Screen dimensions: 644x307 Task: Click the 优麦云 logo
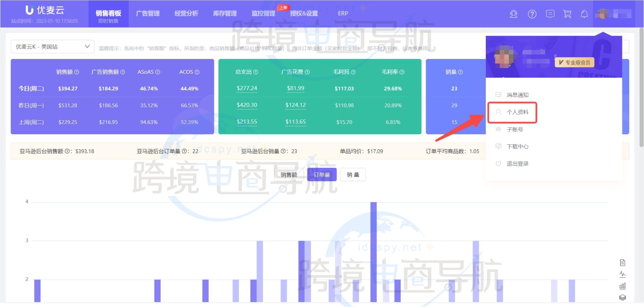pyautogui.click(x=45, y=10)
